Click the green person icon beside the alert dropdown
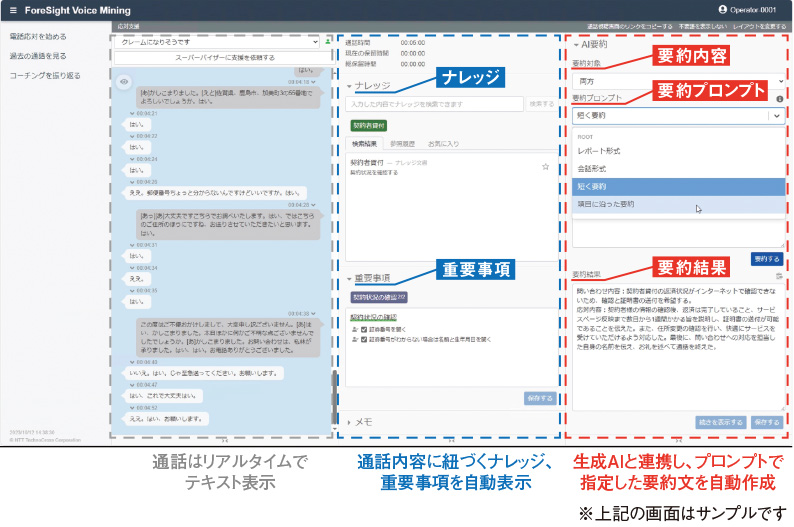 328,42
